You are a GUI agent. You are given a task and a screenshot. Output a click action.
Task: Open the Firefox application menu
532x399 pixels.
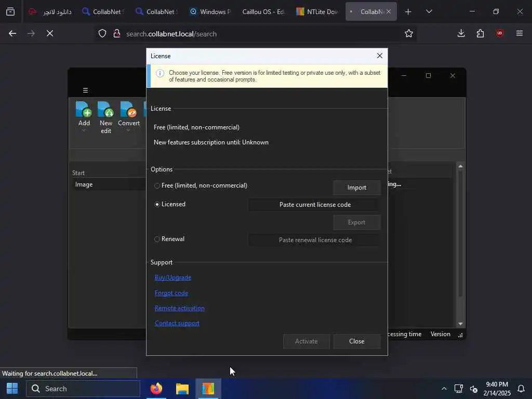tap(520, 33)
